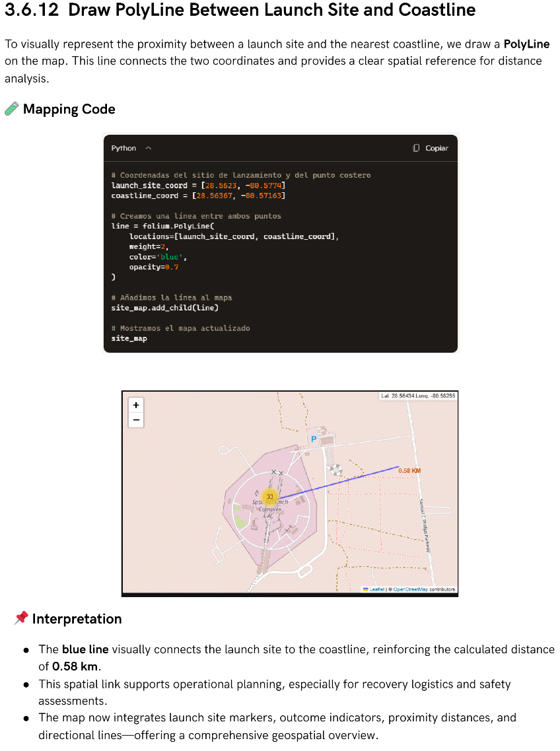Click the Space Launch Complex map label
Screen dimensions: 560x751
point(270,508)
